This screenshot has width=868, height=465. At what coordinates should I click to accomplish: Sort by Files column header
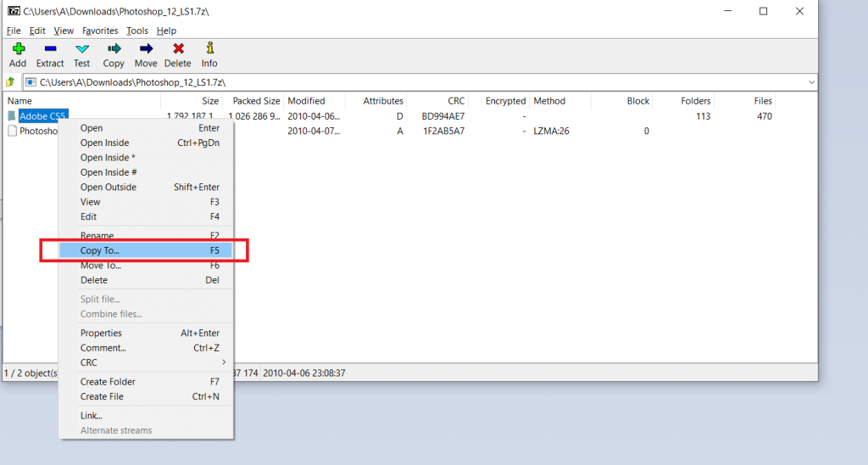tap(744, 101)
